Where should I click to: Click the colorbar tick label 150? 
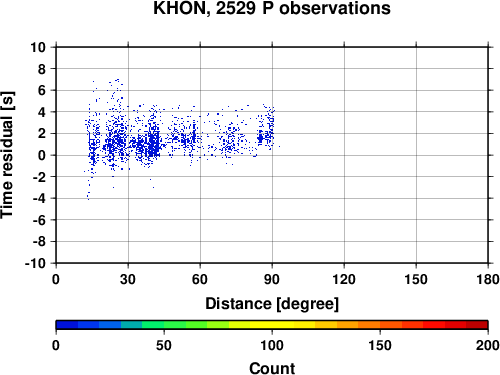tap(380, 345)
